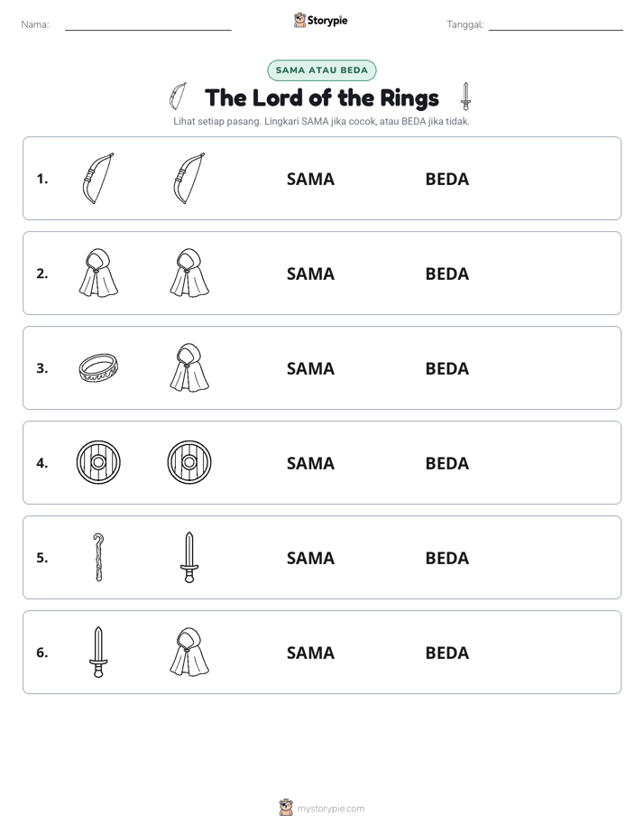Viewport: 644px width, 834px height.
Task: Click the sword icon in row 5
Action: (189, 558)
